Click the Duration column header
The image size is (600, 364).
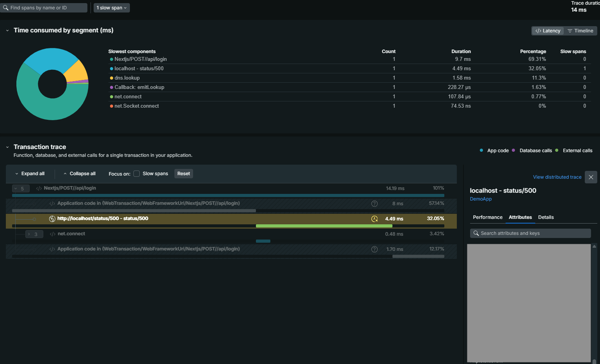(x=461, y=51)
